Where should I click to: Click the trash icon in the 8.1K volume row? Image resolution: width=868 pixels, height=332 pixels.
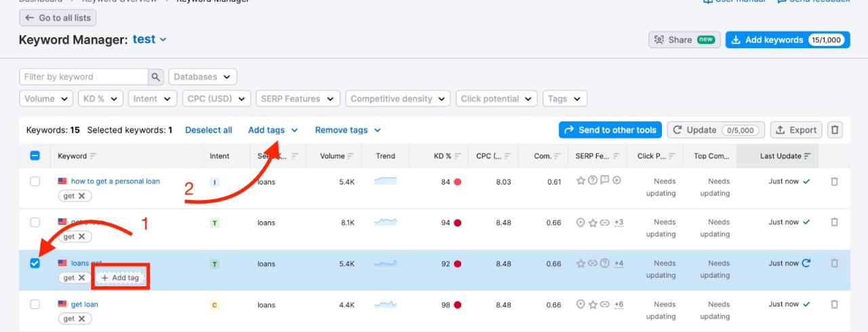coord(834,222)
